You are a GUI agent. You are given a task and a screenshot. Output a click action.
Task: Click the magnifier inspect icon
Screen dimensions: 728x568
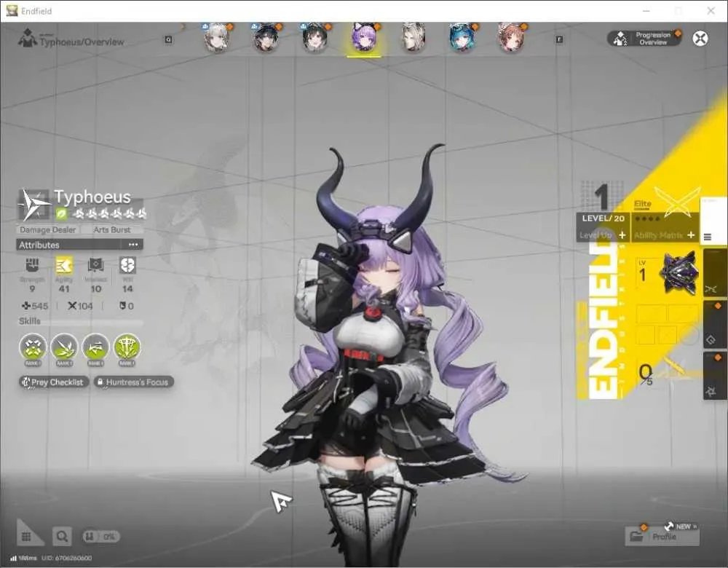click(x=62, y=537)
